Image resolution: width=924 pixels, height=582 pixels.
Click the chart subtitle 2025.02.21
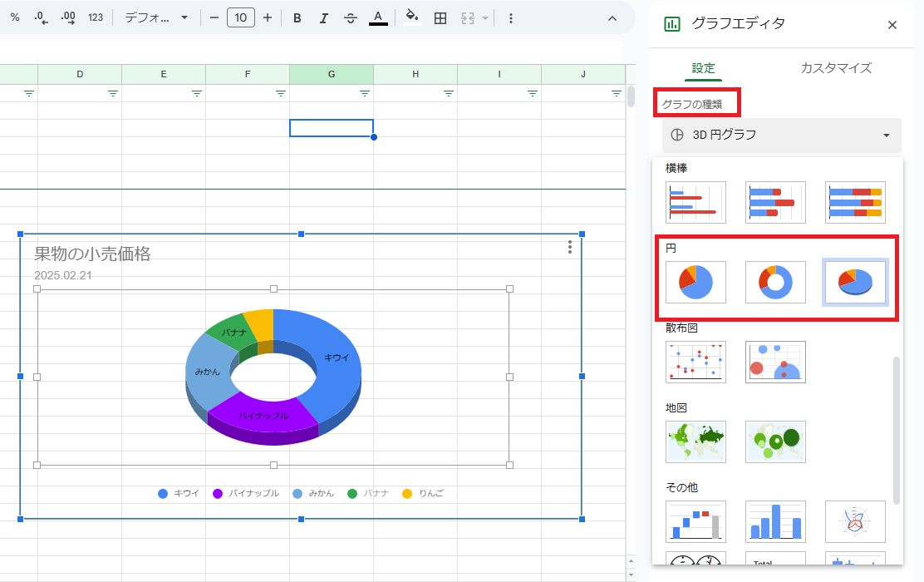tap(63, 275)
